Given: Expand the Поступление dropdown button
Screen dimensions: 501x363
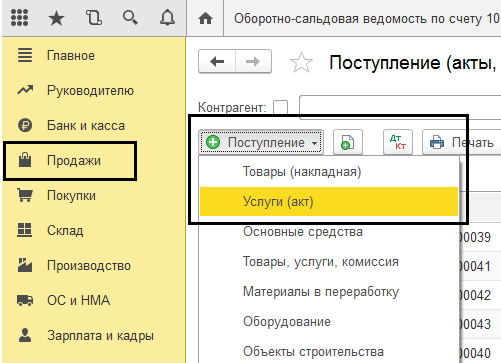Looking at the screenshot, I should (261, 142).
